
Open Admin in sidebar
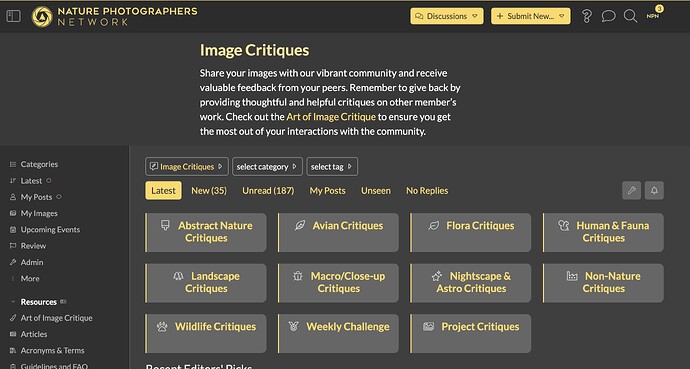pos(32,262)
